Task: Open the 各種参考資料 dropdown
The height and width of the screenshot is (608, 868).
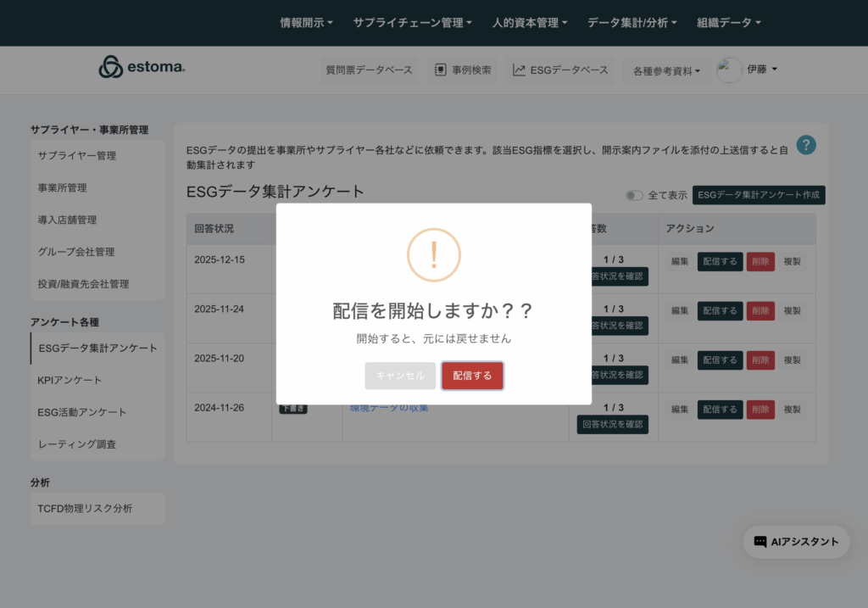Action: 666,71
